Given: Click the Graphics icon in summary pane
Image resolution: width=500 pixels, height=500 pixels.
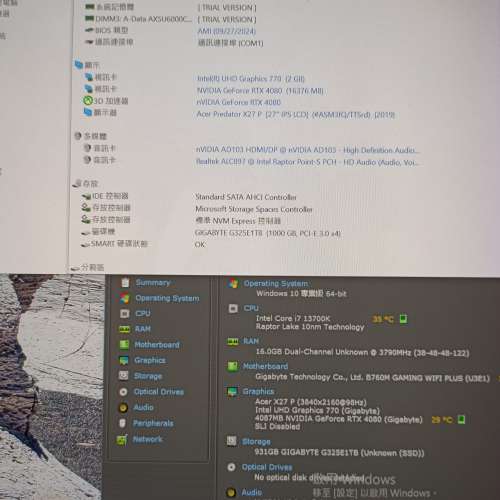Looking at the screenshot, I should click(x=232, y=391).
